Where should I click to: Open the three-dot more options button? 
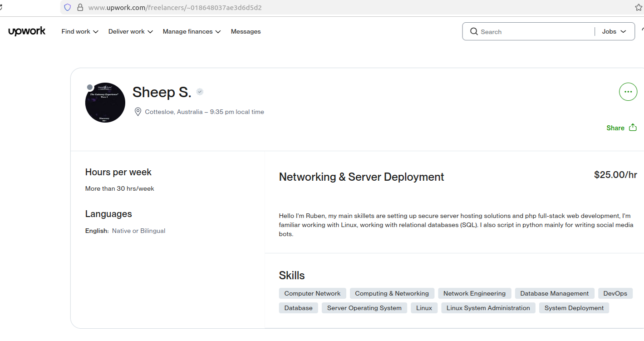click(628, 92)
